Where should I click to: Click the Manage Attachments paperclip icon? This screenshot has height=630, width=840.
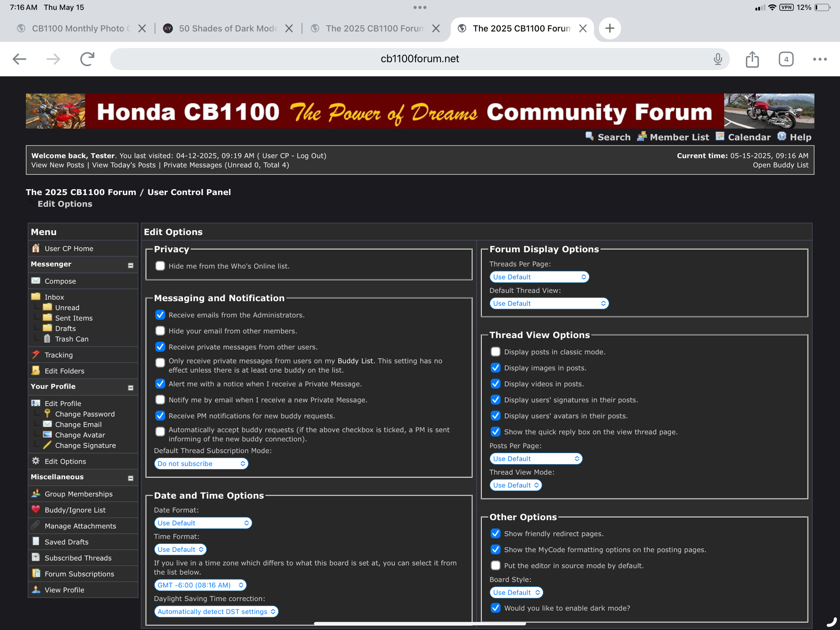pos(36,525)
